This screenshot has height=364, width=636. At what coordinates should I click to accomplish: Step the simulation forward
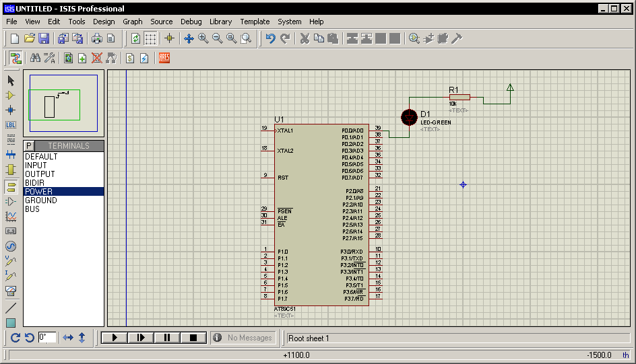[141, 338]
